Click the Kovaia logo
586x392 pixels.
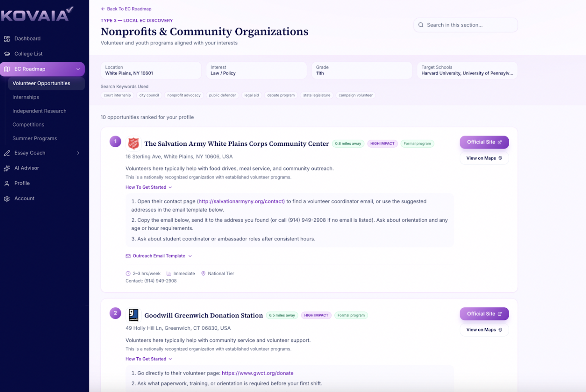pyautogui.click(x=37, y=14)
